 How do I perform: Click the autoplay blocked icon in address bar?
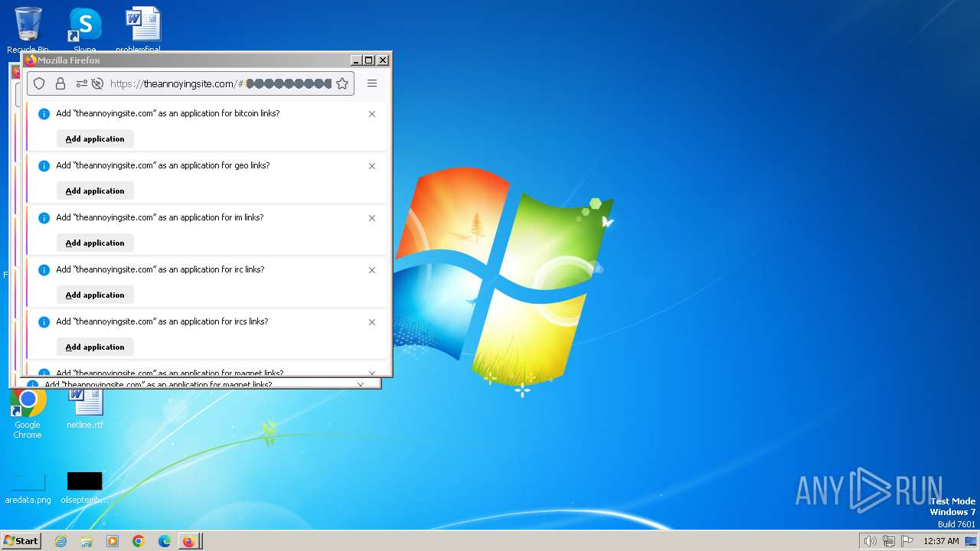tap(97, 83)
